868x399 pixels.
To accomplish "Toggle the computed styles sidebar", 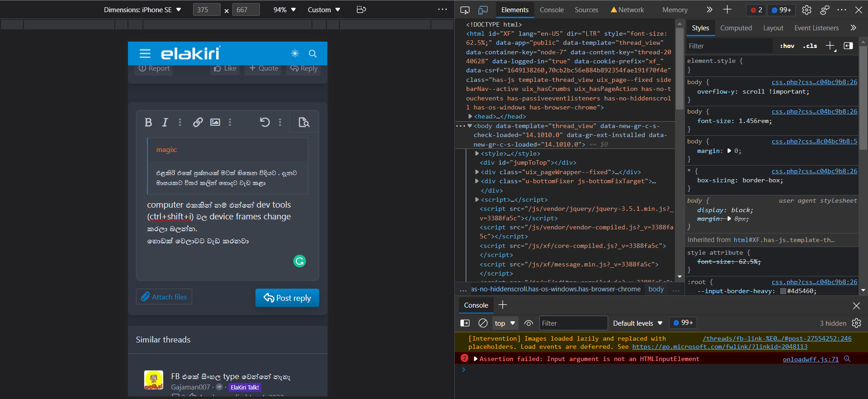I will pos(848,46).
